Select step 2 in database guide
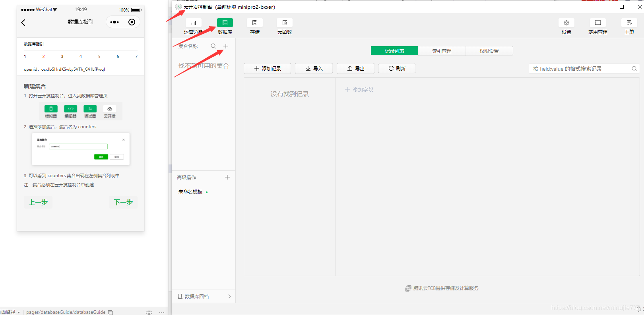 [44, 56]
